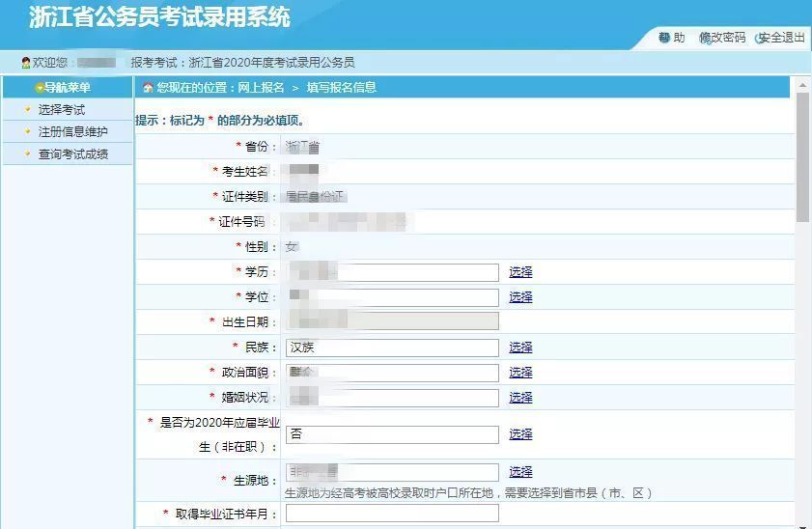Viewport: 812px width, 529px height.
Task: Click the change password (修改密码) icon
Action: pos(705,38)
